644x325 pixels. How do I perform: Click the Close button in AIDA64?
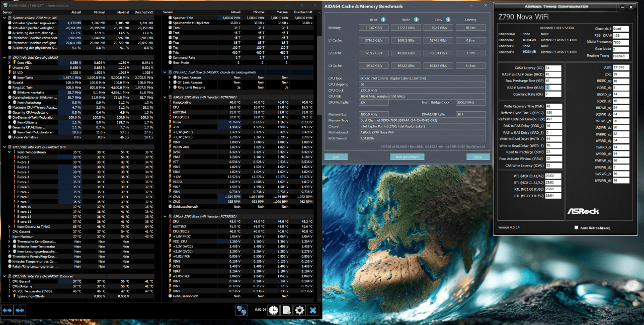(x=478, y=157)
